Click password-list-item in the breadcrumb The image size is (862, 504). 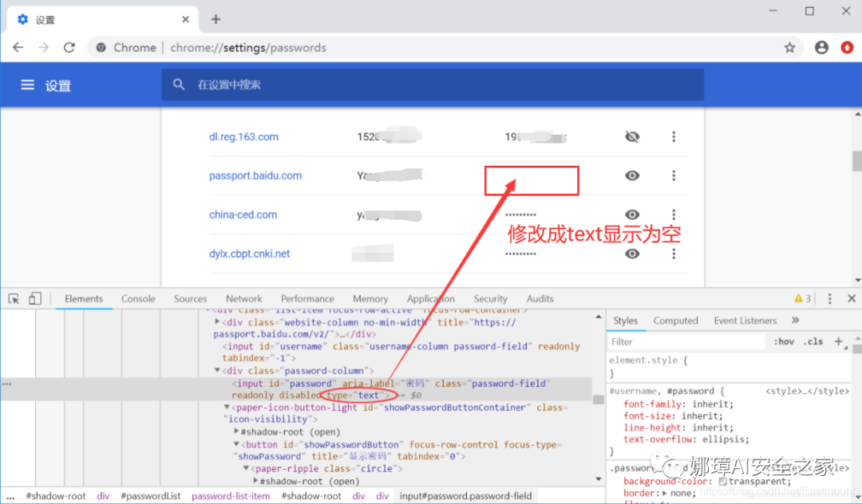coord(231,496)
